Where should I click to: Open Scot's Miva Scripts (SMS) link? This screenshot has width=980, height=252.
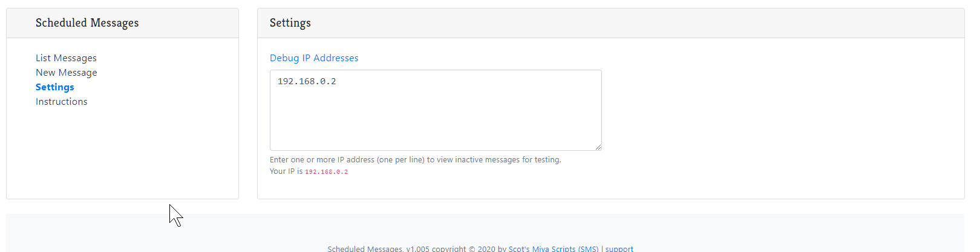553,248
